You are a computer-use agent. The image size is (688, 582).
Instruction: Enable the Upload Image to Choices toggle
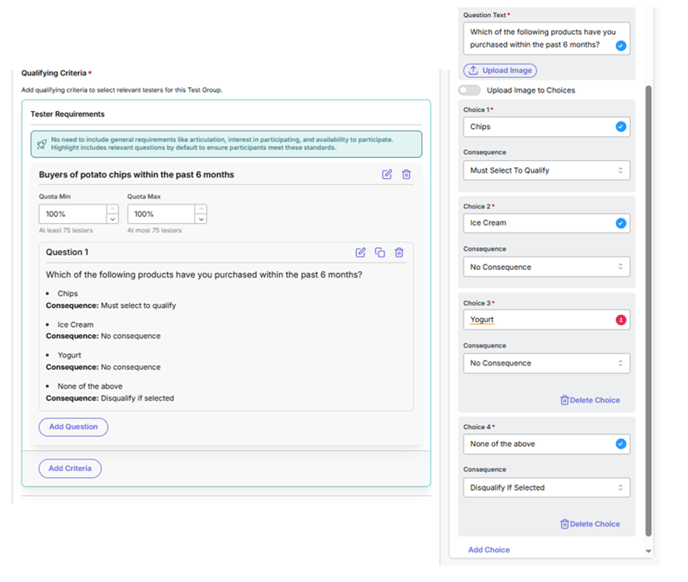469,90
